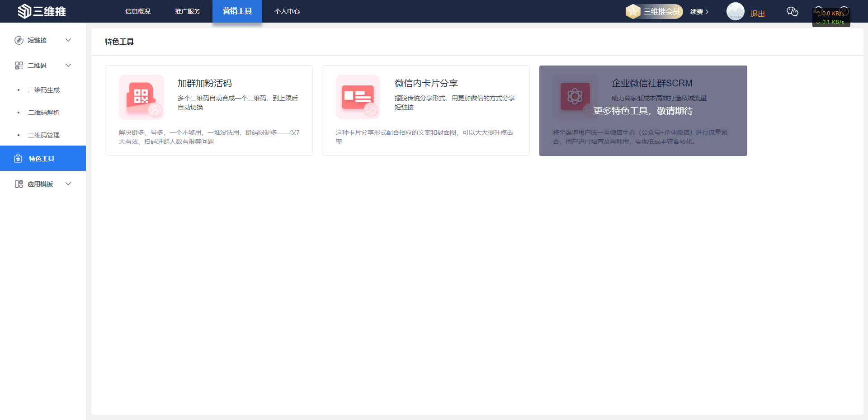Click the 这种卡片分享形式 description text
The width and height of the screenshot is (868, 420).
tap(425, 137)
